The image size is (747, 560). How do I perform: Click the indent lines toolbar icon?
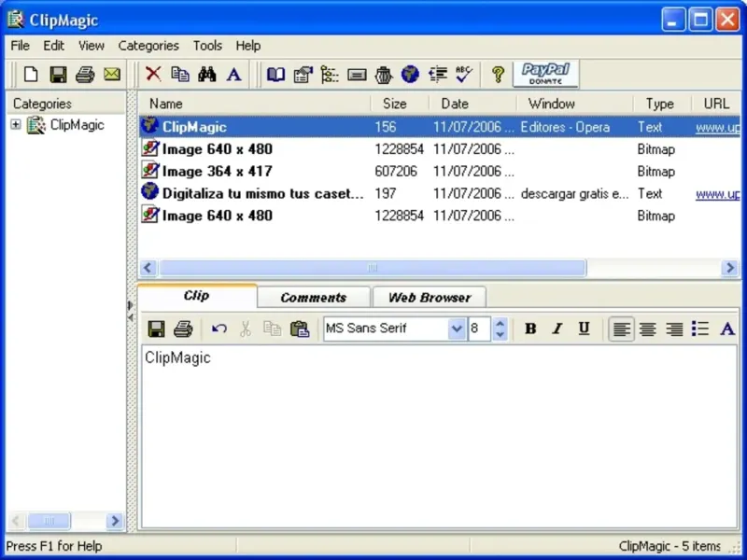(x=437, y=75)
